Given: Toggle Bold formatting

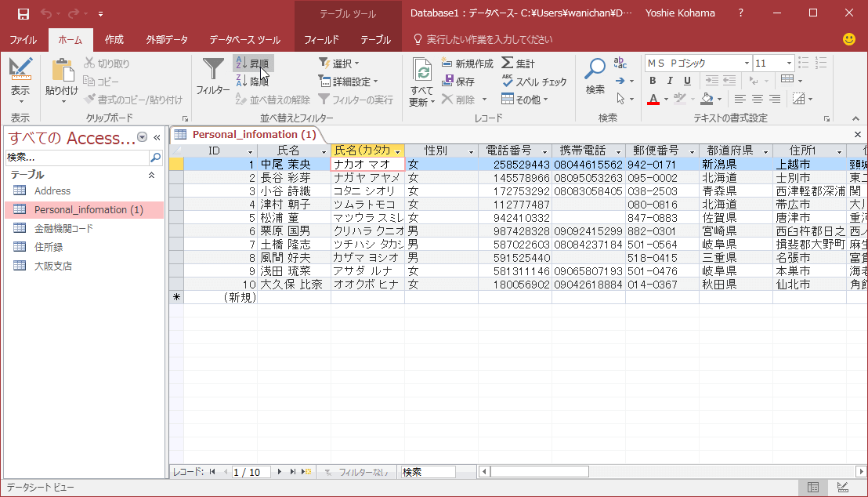Looking at the screenshot, I should click(x=653, y=81).
